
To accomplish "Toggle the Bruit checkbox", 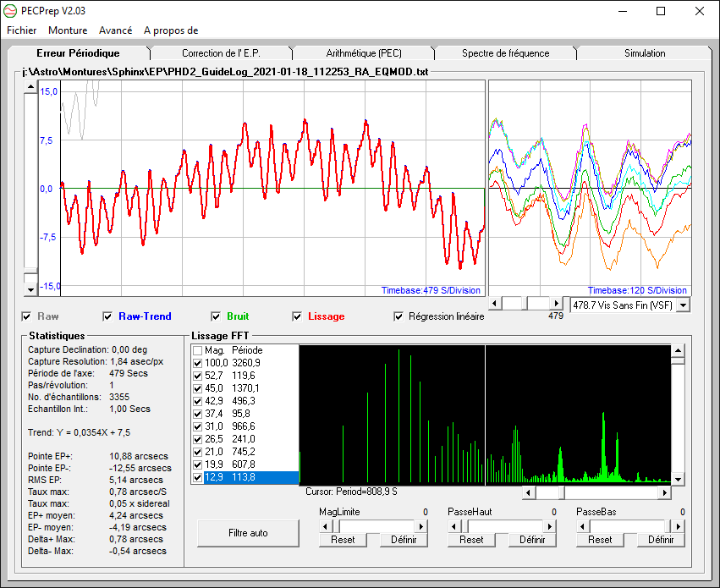I will (216, 316).
